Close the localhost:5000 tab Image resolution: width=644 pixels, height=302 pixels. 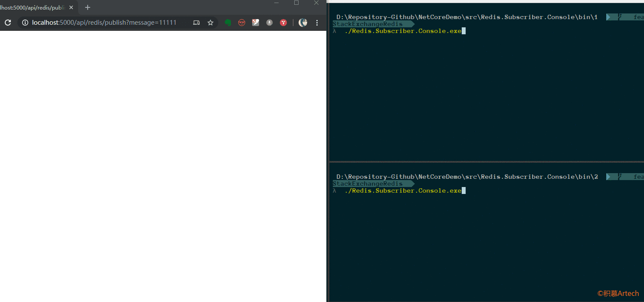point(71,7)
